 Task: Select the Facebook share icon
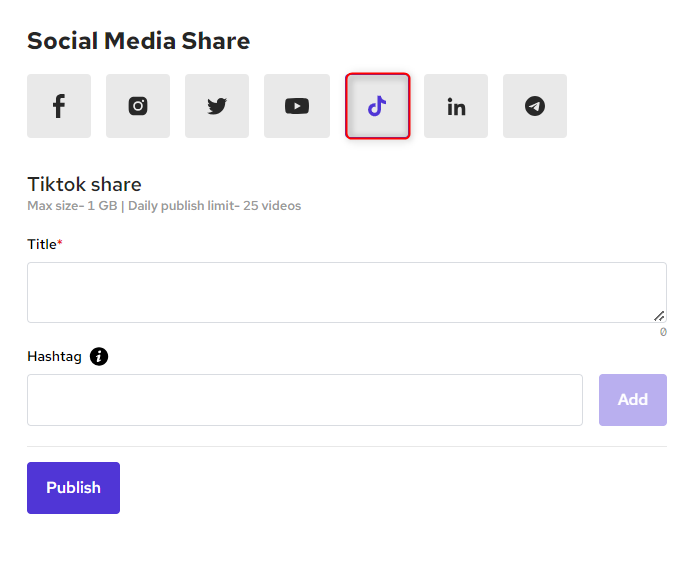coord(59,106)
